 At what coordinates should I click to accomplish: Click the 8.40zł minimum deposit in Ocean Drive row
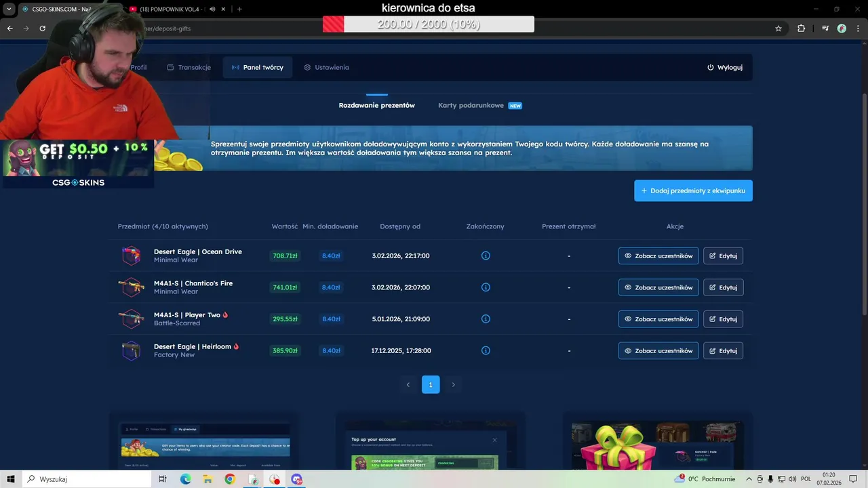(331, 256)
